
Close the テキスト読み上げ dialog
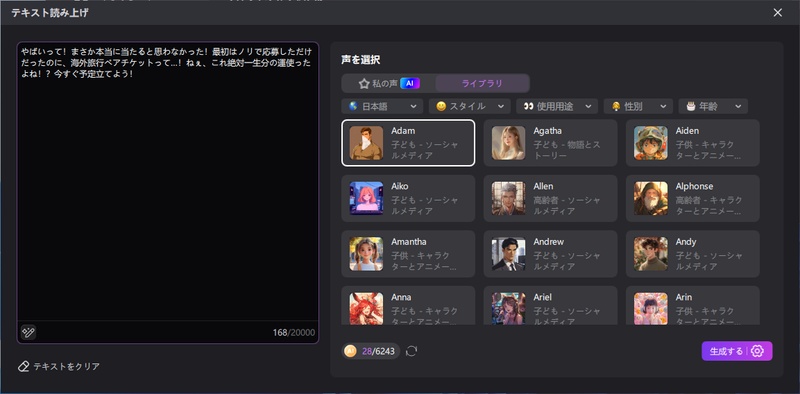(778, 13)
